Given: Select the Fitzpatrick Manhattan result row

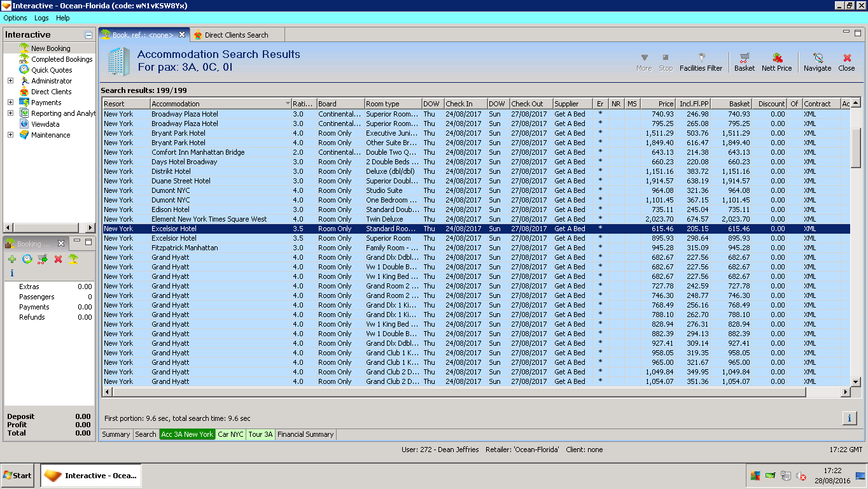Looking at the screenshot, I should (476, 248).
